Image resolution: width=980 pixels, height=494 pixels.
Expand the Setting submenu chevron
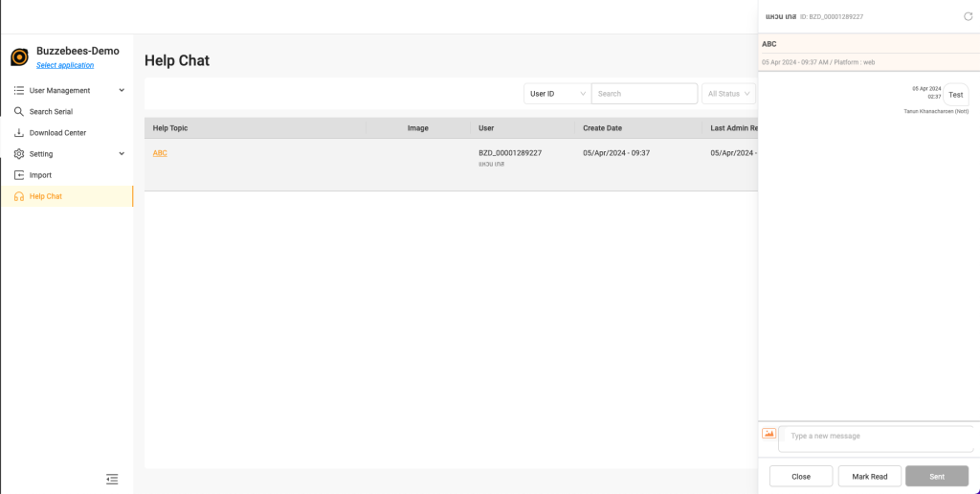(x=122, y=154)
